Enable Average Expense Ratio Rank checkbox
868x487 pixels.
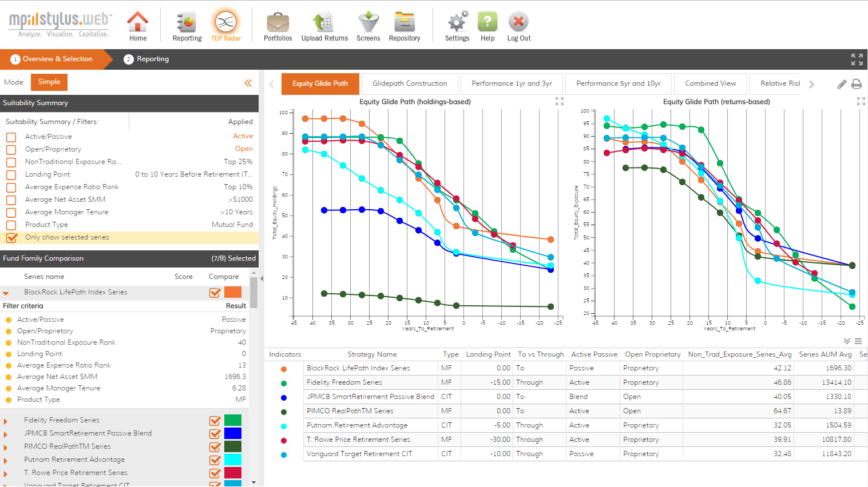[11, 187]
